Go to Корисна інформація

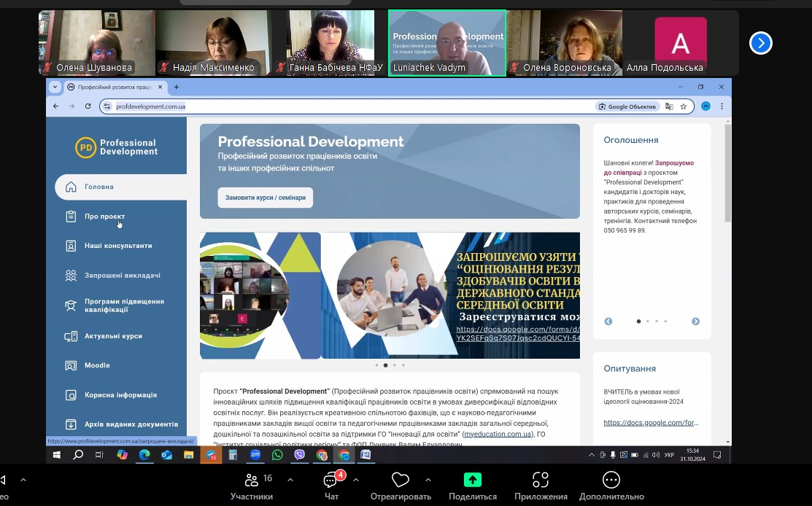[120, 394]
